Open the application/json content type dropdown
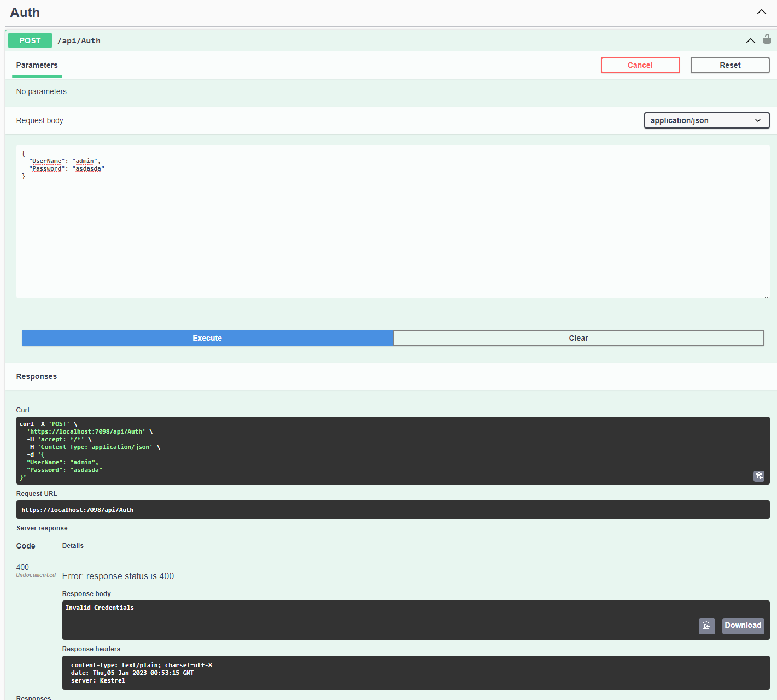The image size is (777, 700). pyautogui.click(x=706, y=120)
